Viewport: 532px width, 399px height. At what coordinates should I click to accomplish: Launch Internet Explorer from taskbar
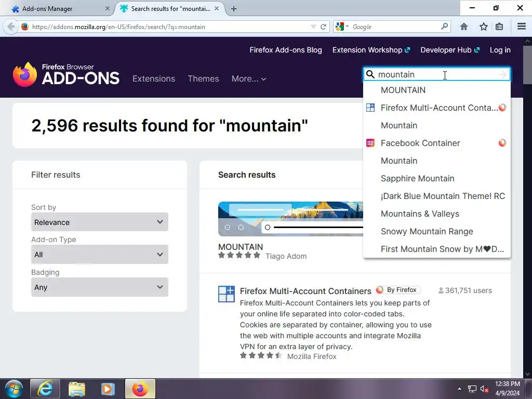45,389
